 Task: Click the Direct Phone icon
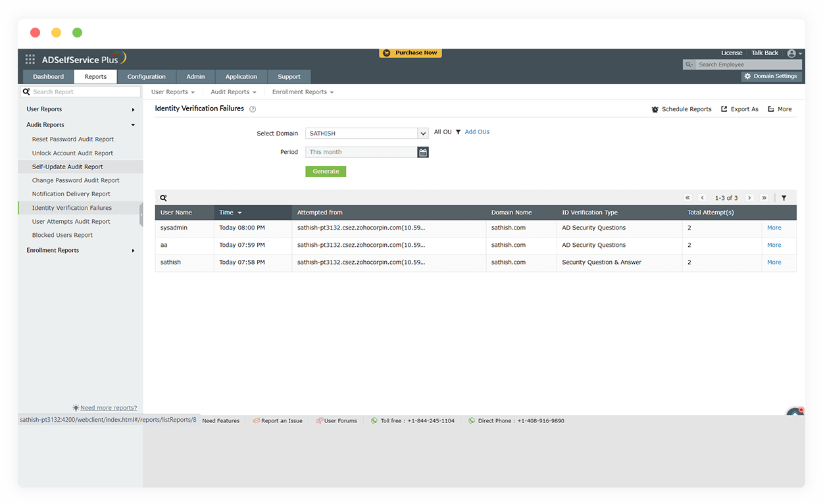[x=472, y=421]
